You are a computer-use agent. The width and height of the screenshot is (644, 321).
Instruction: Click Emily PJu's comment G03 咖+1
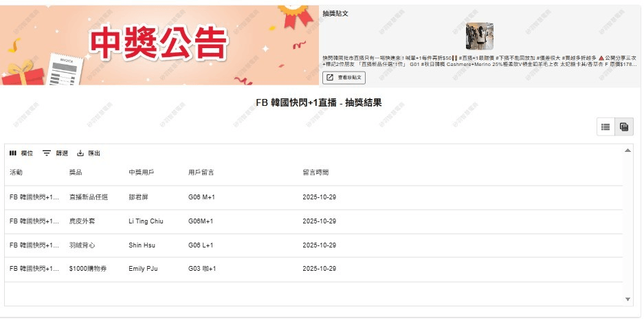point(202,269)
